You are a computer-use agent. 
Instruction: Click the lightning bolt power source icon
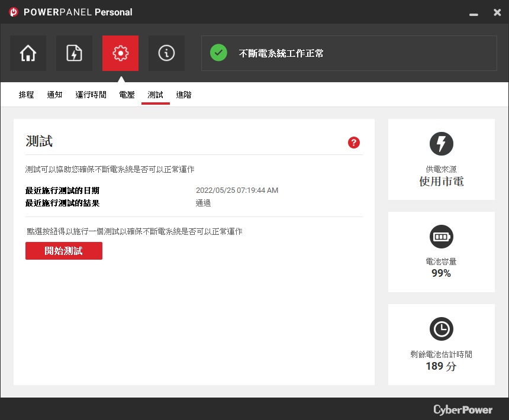coord(441,144)
